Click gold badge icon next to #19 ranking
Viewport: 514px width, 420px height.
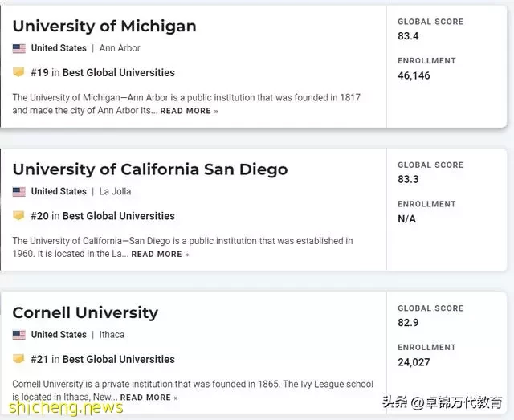tap(18, 71)
